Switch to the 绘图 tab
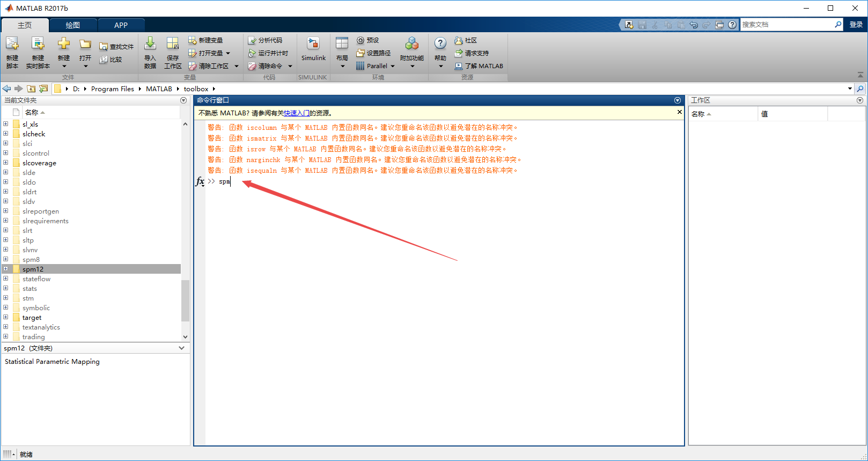This screenshot has height=461, width=868. pyautogui.click(x=73, y=25)
